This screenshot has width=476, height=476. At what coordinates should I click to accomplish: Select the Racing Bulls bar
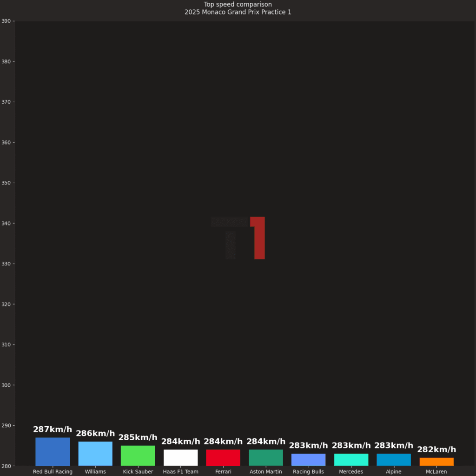click(x=309, y=460)
